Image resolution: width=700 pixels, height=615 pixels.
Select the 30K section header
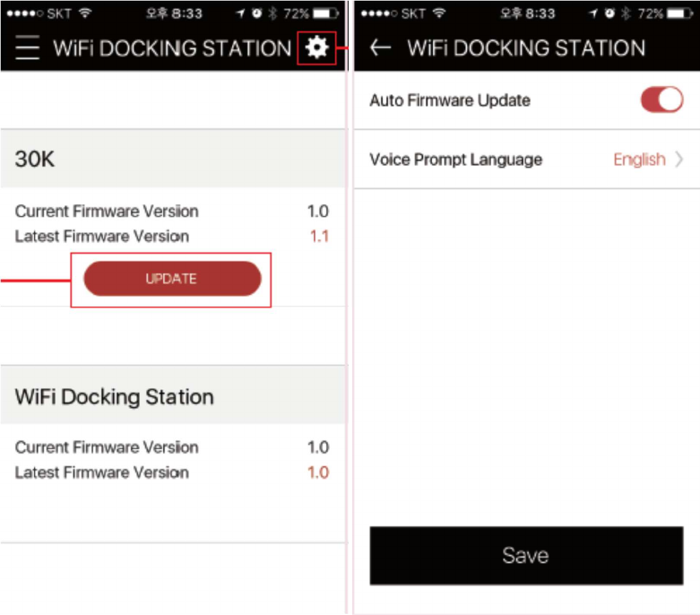[x=173, y=159]
